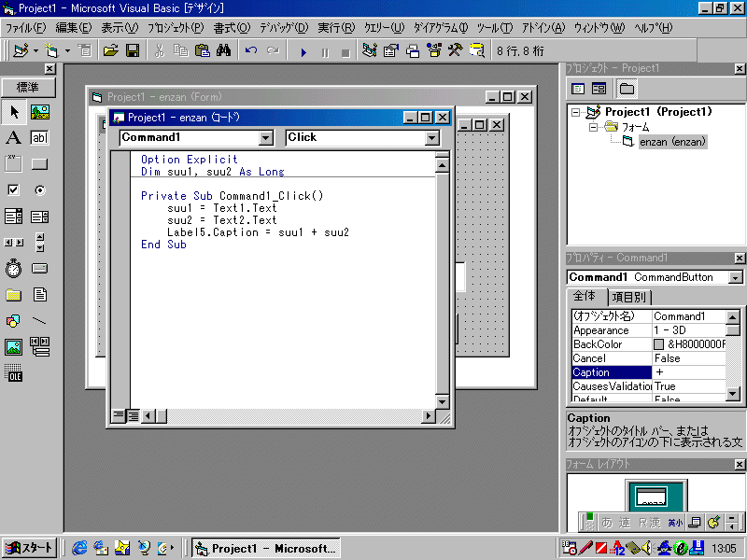Click the Properties Window toolbar icon

pyautogui.click(x=390, y=50)
